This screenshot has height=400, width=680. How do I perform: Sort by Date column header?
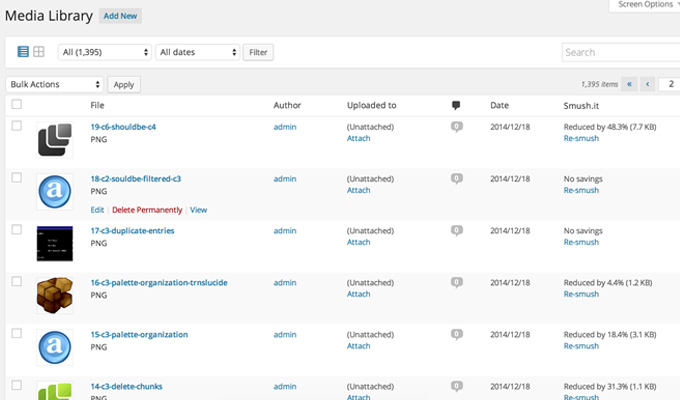500,105
